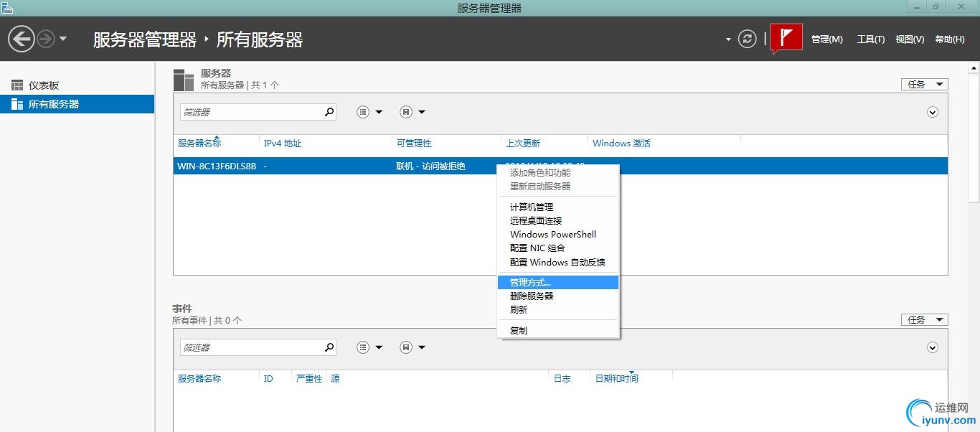Click the forward navigation arrow
This screenshot has width=980, height=432.
point(46,39)
